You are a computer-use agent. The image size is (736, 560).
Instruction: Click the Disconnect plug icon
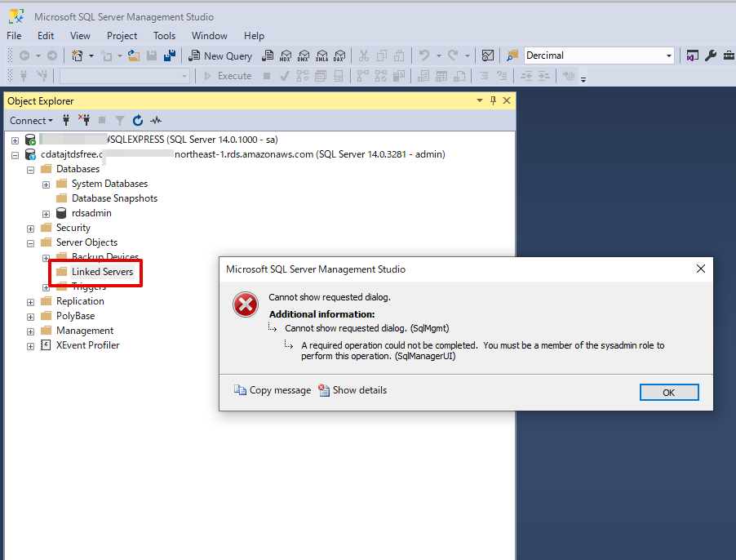pos(85,121)
